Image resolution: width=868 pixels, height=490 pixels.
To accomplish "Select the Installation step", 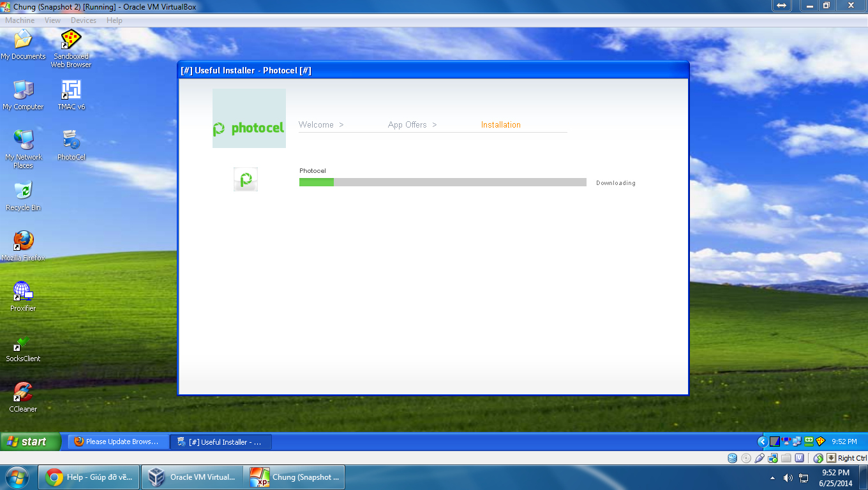I will 501,124.
